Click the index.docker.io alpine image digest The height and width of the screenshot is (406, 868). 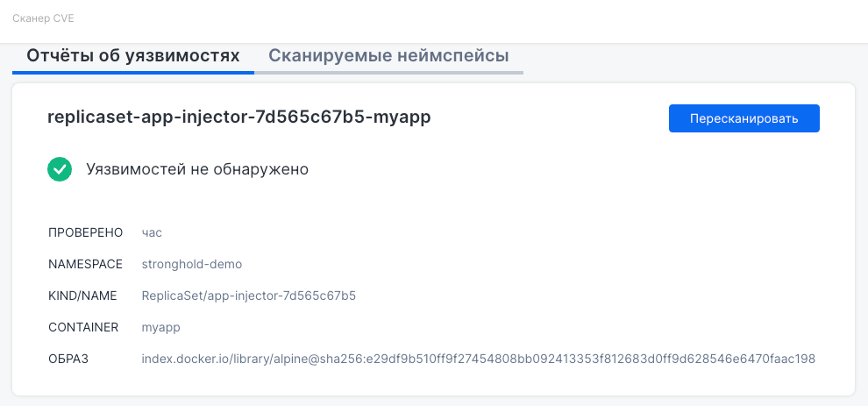[478, 359]
